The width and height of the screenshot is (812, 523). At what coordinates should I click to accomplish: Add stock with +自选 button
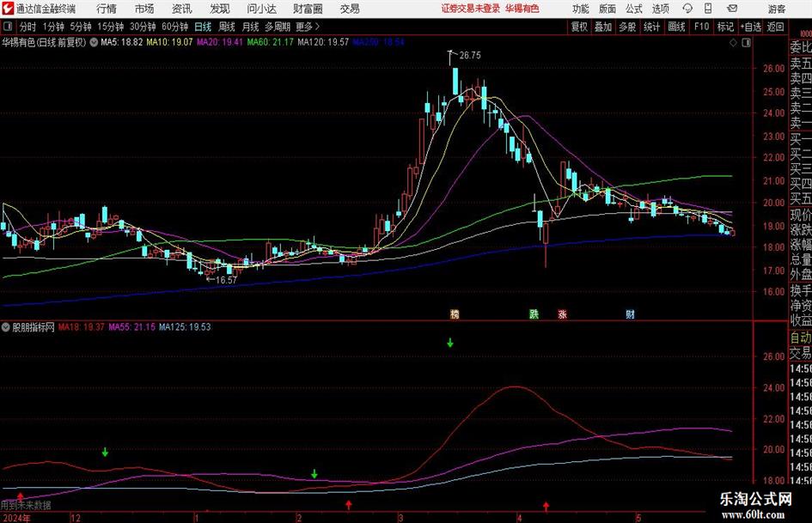point(751,27)
